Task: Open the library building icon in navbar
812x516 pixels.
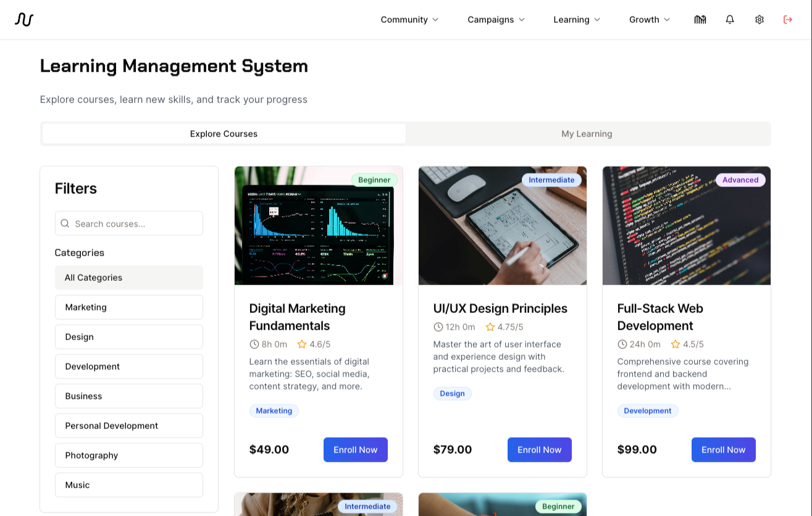Action: (x=700, y=20)
